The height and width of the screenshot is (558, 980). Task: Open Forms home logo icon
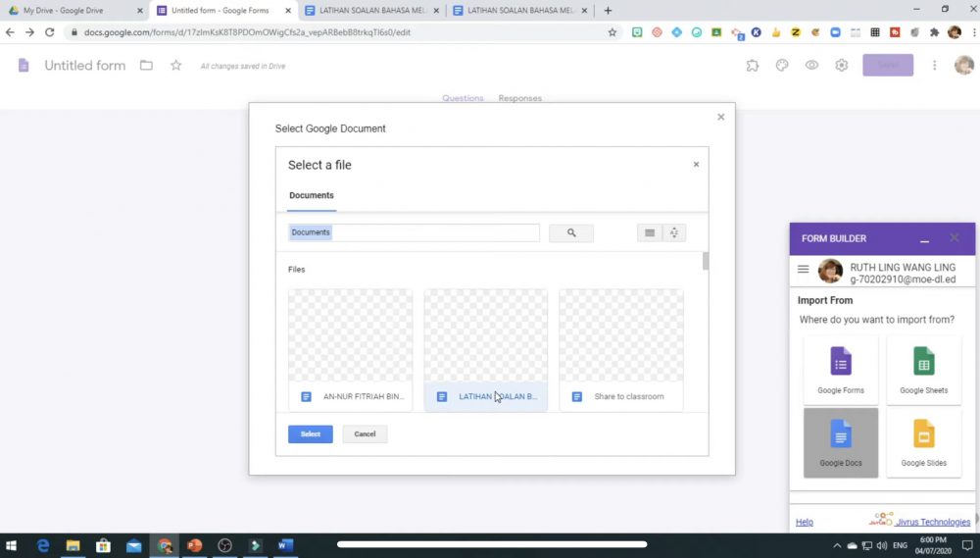(24, 65)
